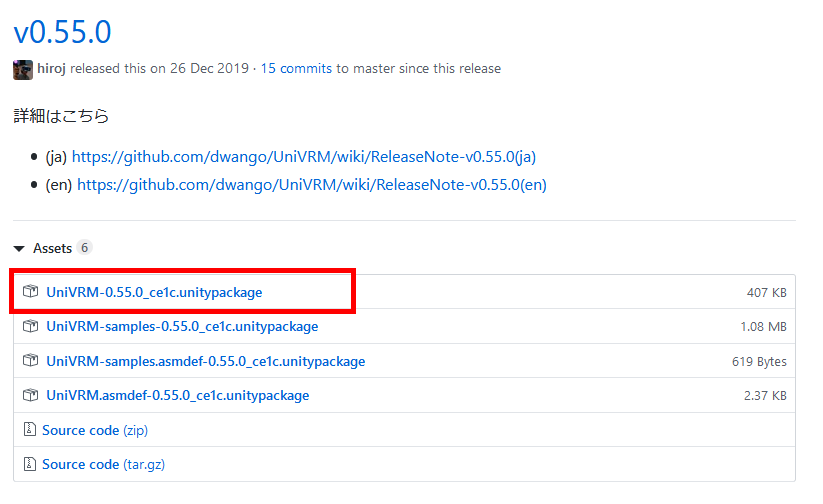823x504 pixels.
Task: Open hiroj's user profile link
Action: (x=51, y=68)
